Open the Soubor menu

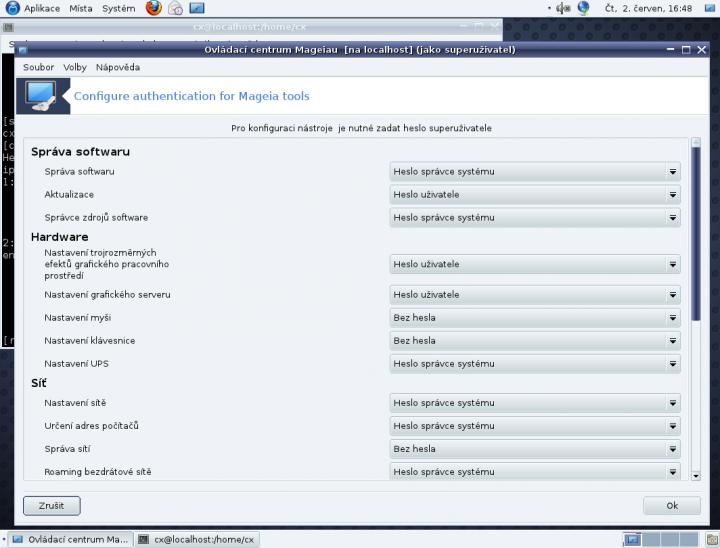click(39, 67)
